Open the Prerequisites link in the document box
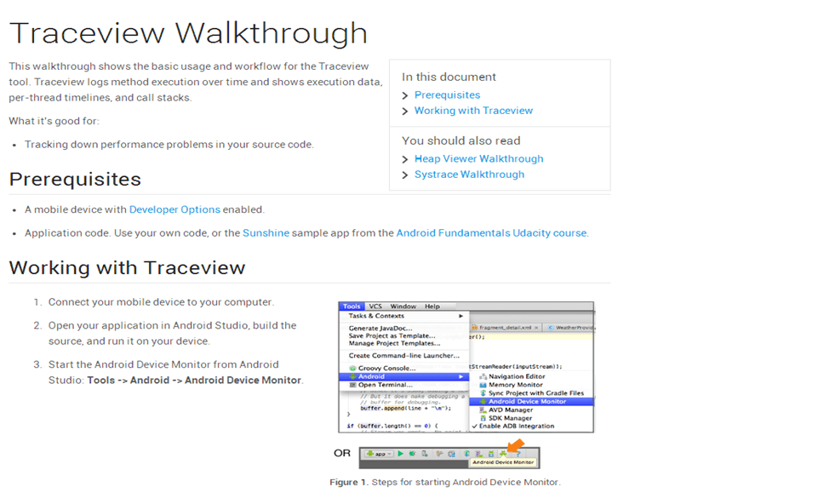The height and width of the screenshot is (504, 824). click(x=447, y=95)
